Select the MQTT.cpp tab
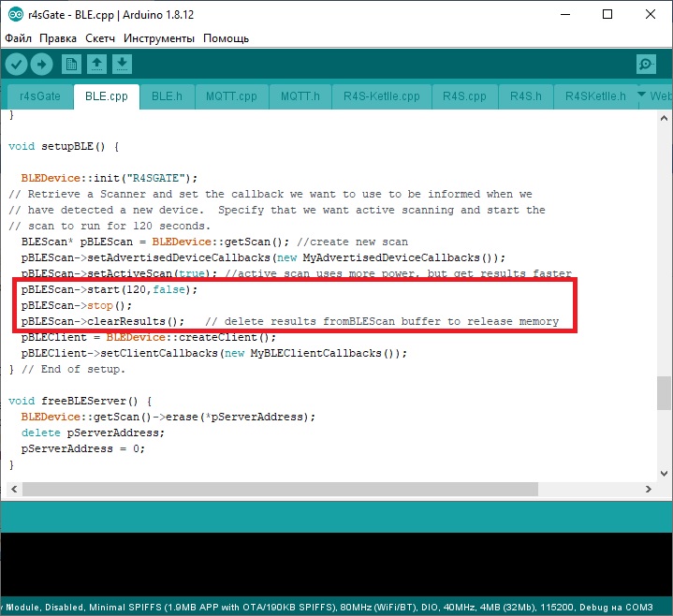 [230, 96]
